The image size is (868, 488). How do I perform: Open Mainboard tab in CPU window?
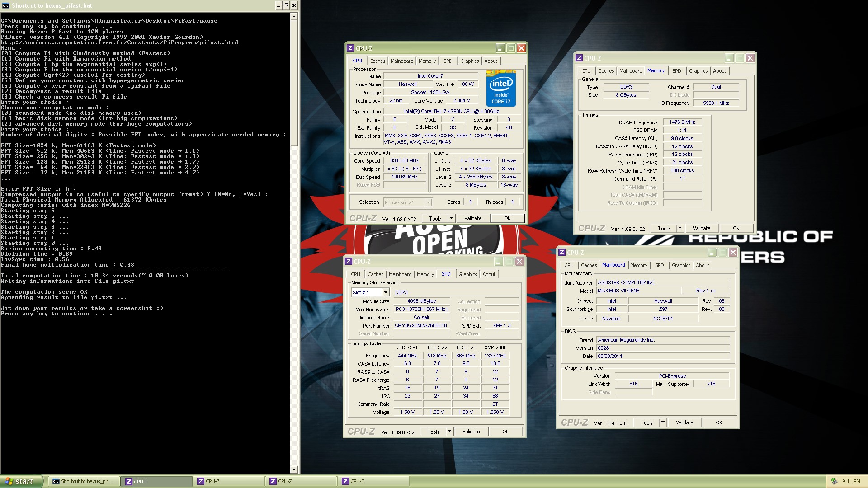[402, 61]
